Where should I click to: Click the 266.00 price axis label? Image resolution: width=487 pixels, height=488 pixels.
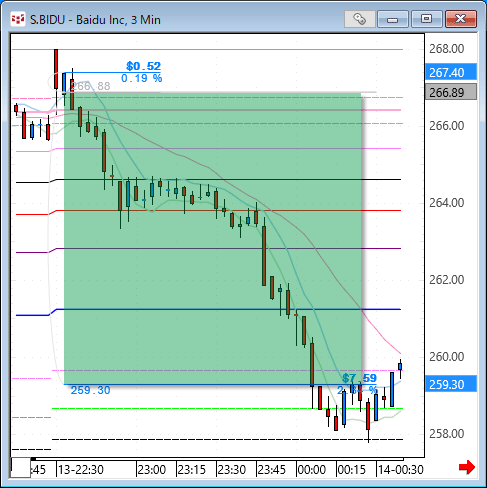447,126
